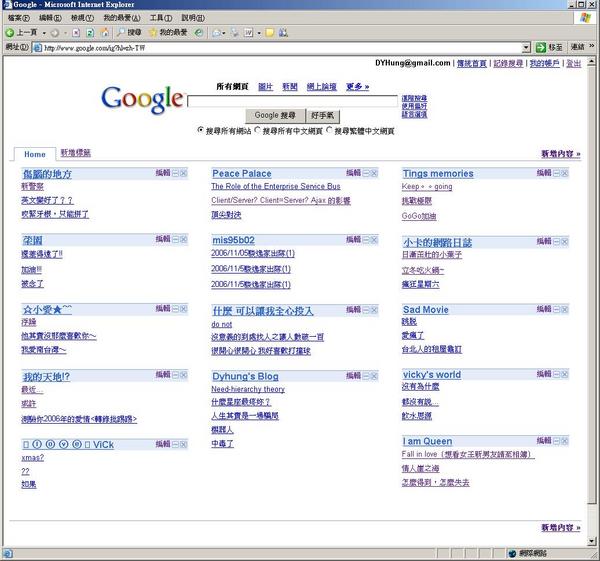This screenshot has height=561, width=600.
Task: Click the 好手氣 lucky button
Action: 323,115
